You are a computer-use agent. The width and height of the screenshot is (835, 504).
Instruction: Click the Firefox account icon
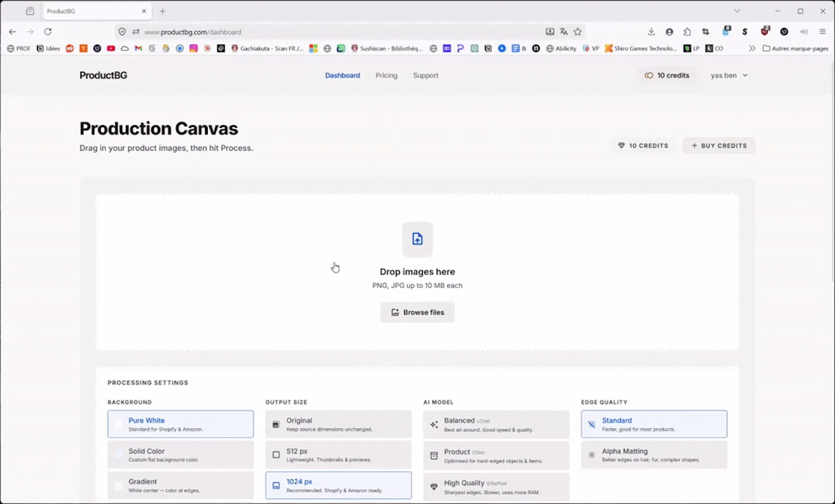click(669, 32)
